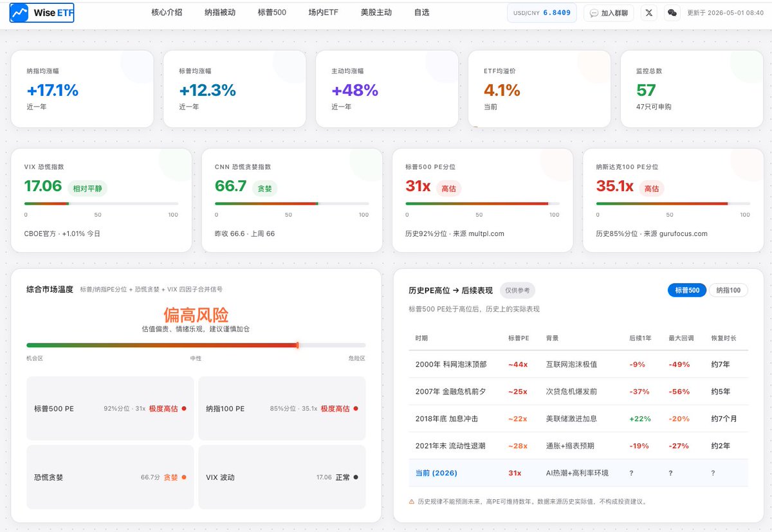This screenshot has height=532, width=772.
Task: Click the +22% one-year return value
Action: pos(639,418)
